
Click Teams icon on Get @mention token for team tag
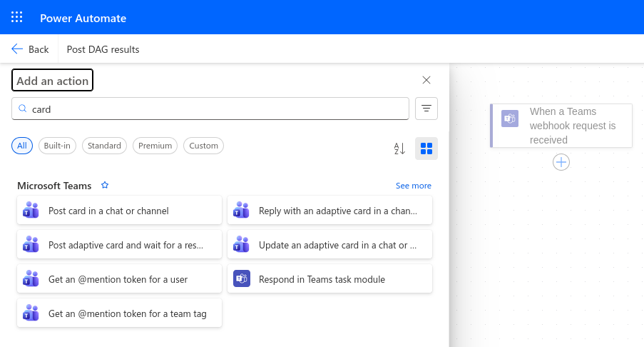pyautogui.click(x=31, y=313)
